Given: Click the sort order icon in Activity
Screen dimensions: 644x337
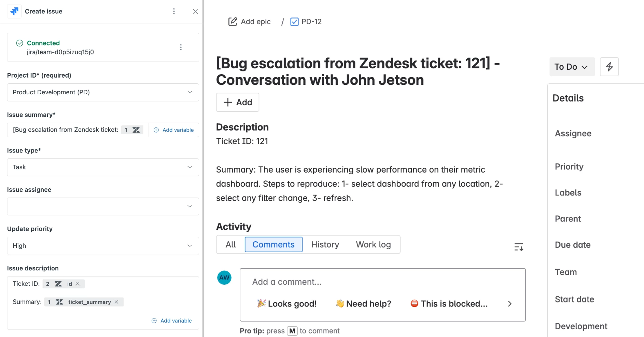Looking at the screenshot, I should click(519, 247).
